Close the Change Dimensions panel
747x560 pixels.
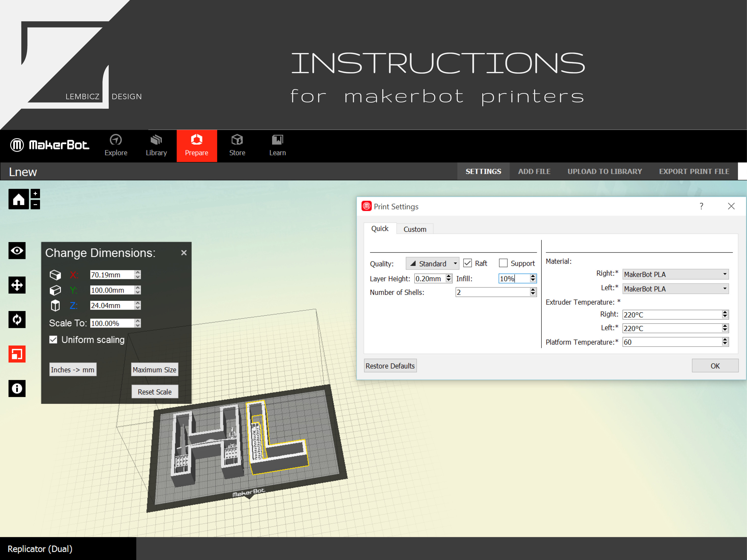[184, 253]
